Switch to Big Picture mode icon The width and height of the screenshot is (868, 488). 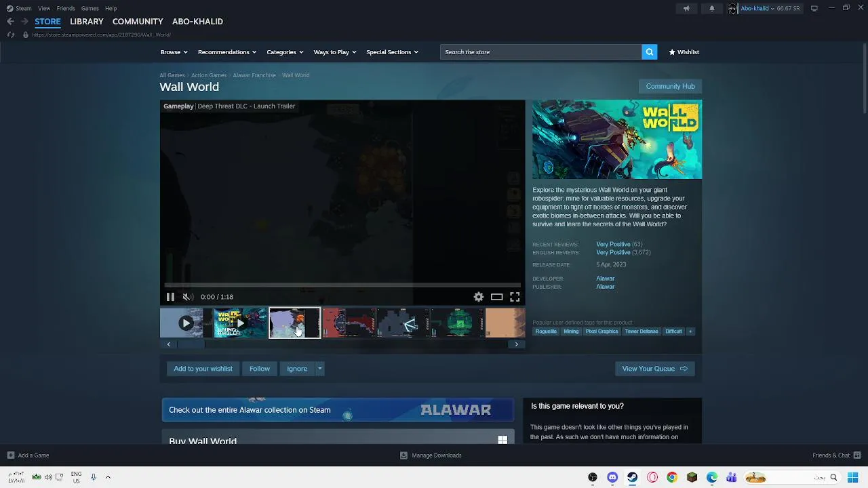coord(814,8)
